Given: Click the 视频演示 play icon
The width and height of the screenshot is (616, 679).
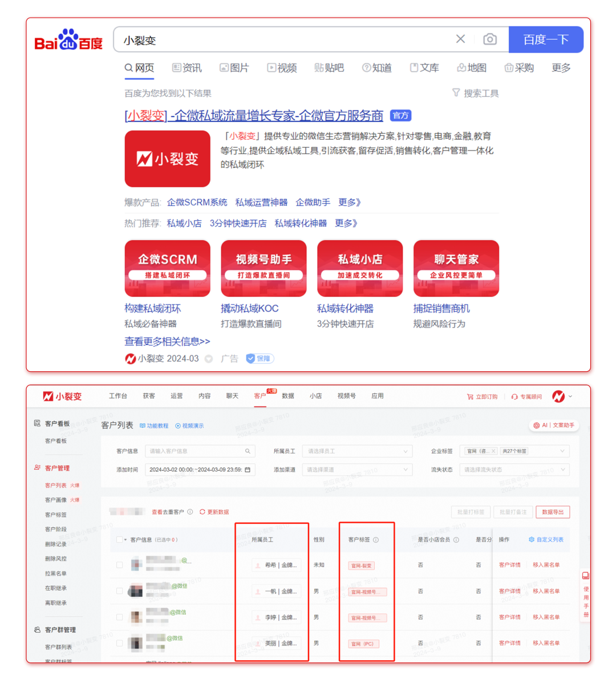Looking at the screenshot, I should (x=178, y=426).
